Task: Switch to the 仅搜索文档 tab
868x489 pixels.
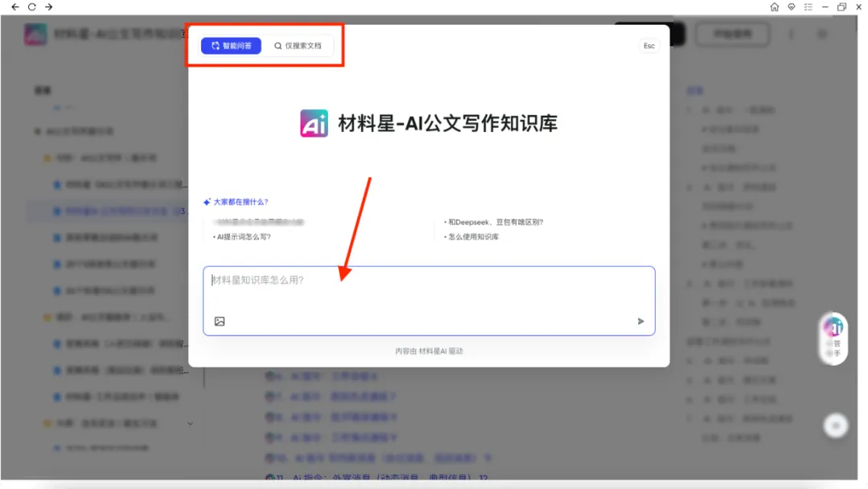Action: 298,45
